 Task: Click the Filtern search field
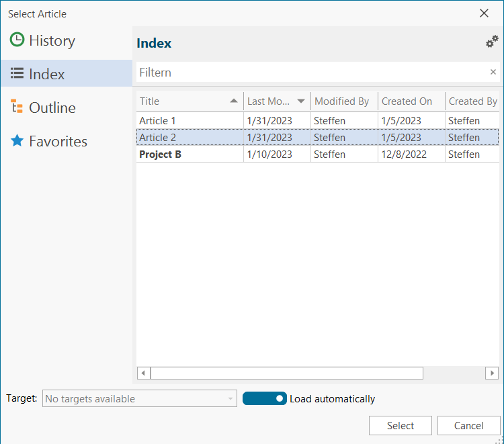click(x=309, y=73)
